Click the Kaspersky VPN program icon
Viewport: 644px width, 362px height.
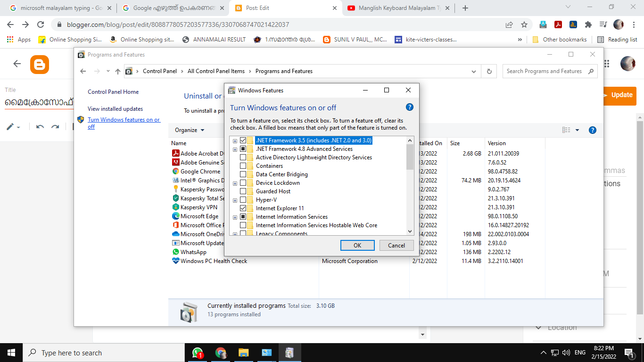pos(175,207)
